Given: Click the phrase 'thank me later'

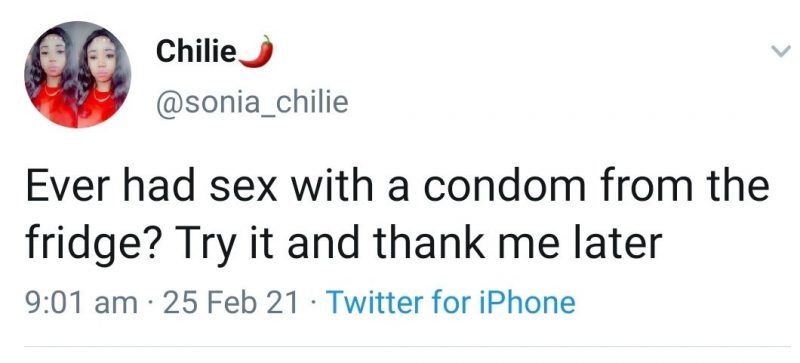Looking at the screenshot, I should pyautogui.click(x=518, y=243).
